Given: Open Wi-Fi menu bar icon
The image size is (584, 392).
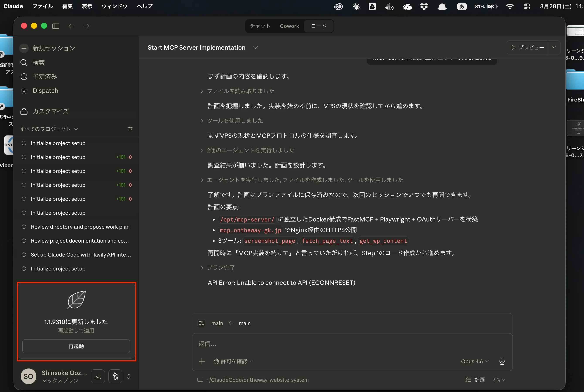Looking at the screenshot, I should click(x=510, y=7).
